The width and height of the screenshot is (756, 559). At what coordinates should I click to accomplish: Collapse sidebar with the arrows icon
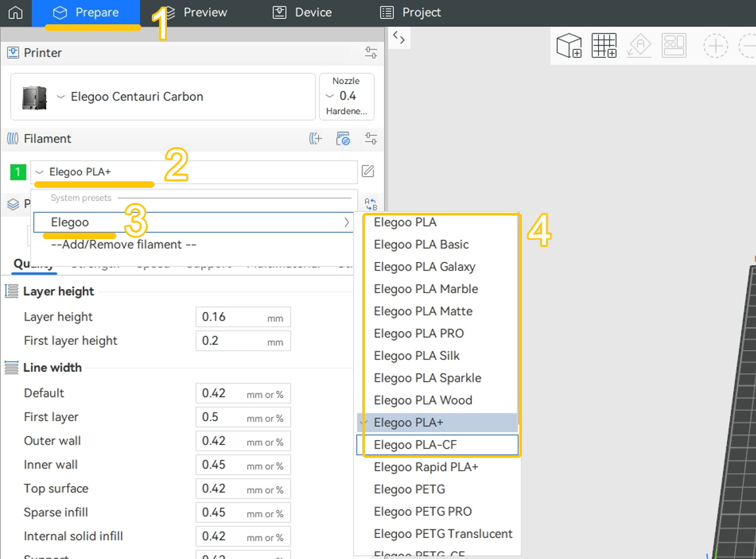399,37
